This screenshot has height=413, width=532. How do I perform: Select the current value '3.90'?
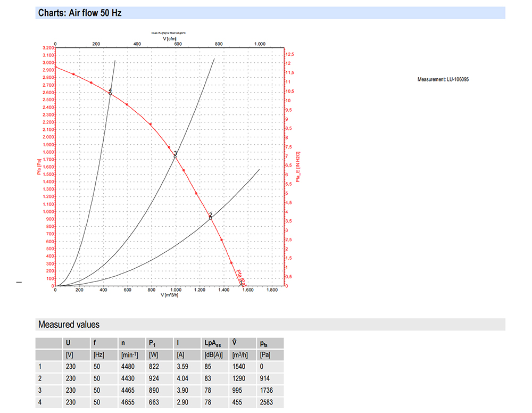[182, 391]
